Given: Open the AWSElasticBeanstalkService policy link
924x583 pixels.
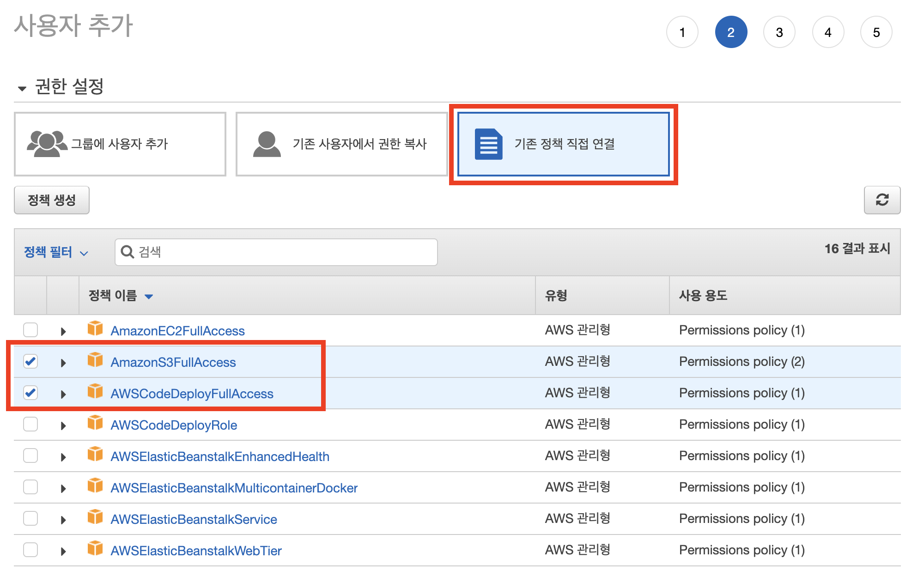Looking at the screenshot, I should pyautogui.click(x=194, y=519).
